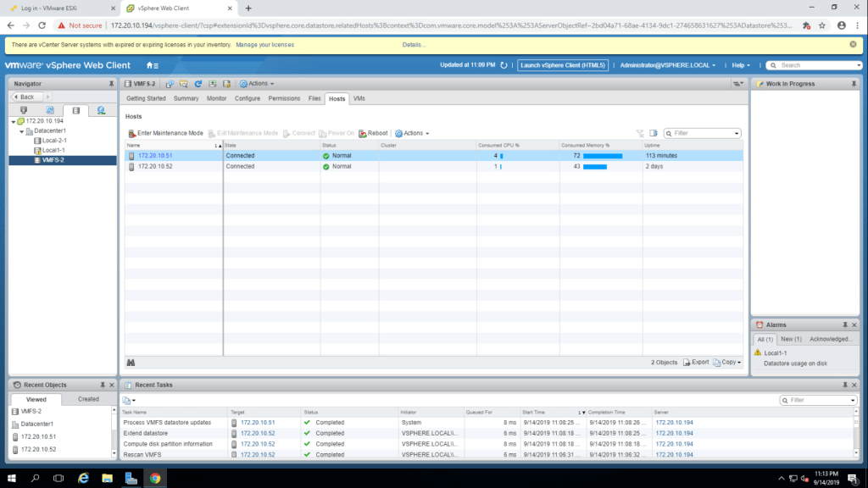Pin the Alarms panel
This screenshot has width=868, height=488.
pos(844,324)
